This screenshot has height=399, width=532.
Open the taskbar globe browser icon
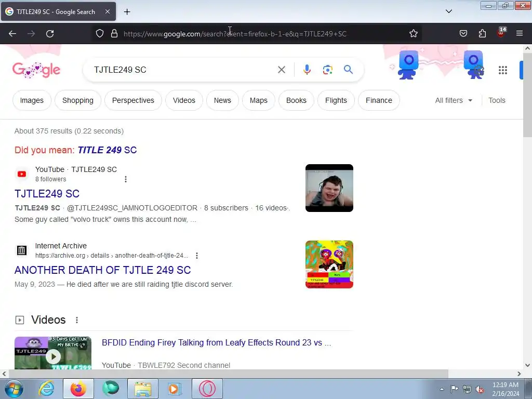tap(111, 389)
